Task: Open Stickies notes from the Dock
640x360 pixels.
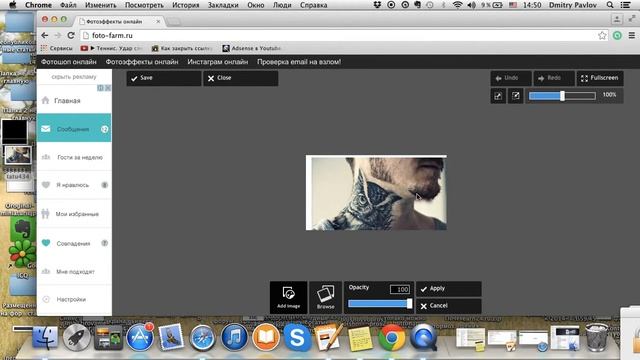Action: 360,338
